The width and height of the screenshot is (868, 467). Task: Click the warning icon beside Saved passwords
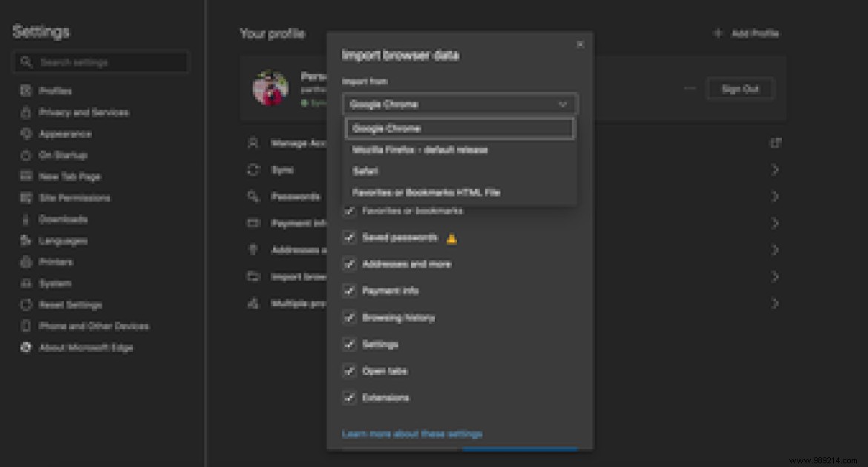coord(452,239)
